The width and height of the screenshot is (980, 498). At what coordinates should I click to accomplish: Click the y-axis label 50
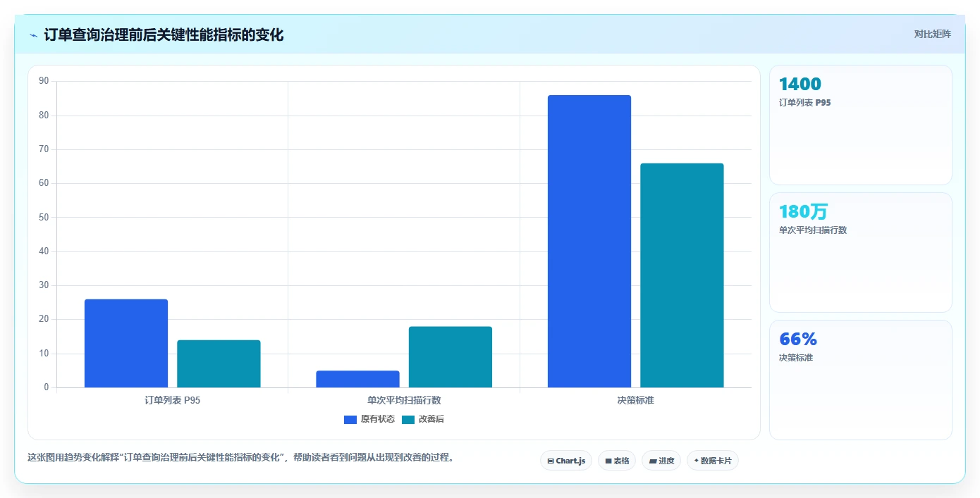(x=44, y=217)
